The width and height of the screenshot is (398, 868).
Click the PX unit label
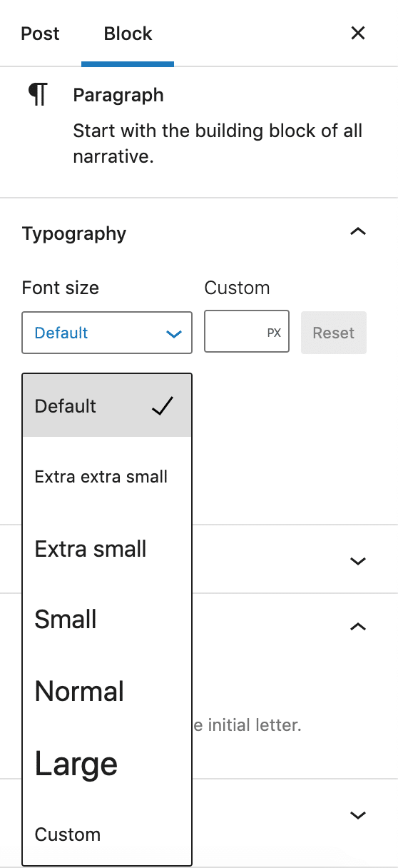274,333
